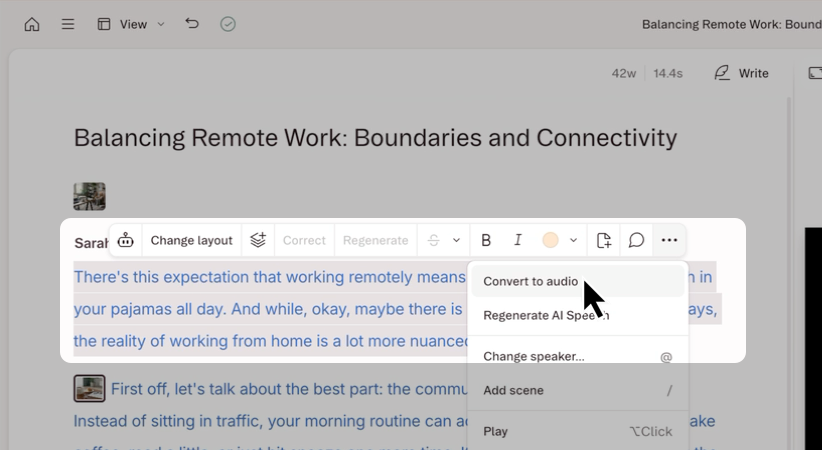Toggle italic formatting
Viewport: 822px width, 450px height.
pyautogui.click(x=518, y=240)
